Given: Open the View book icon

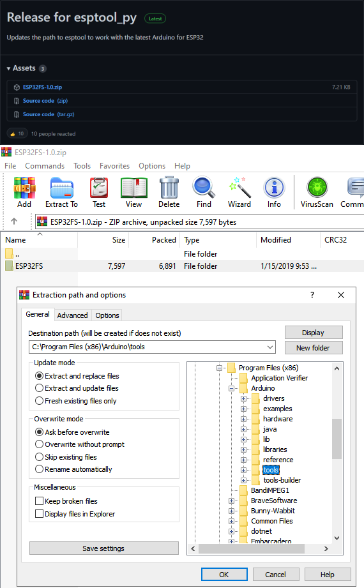Looking at the screenshot, I should coord(134,188).
